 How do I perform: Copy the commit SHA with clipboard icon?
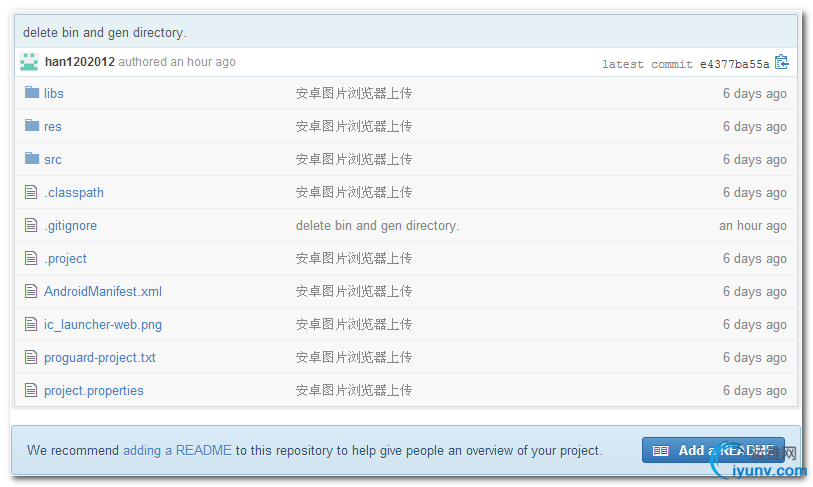pos(781,62)
